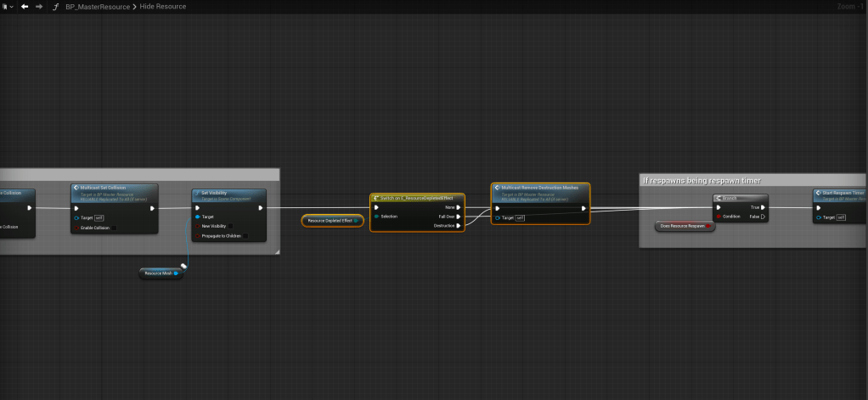Click Target pin on Multicast Remove Destruction Meshes
This screenshot has height=400, width=868.
497,218
